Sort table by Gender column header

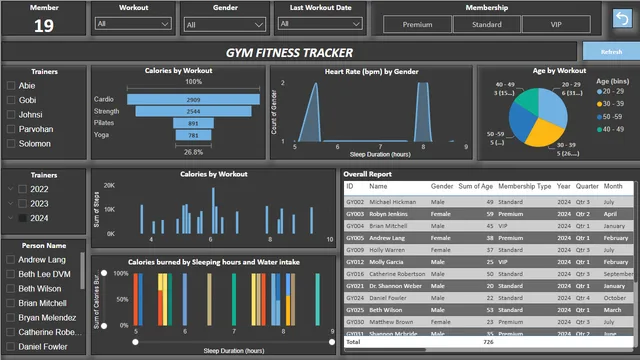(442, 186)
